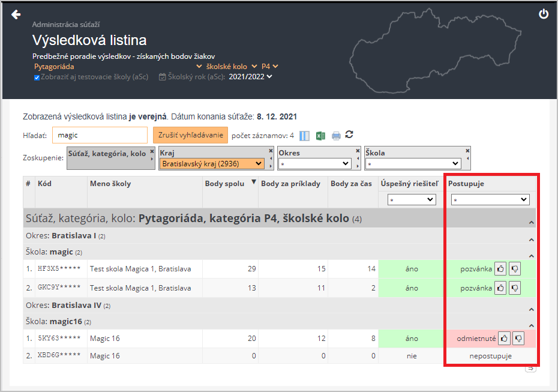Image resolution: width=558 pixels, height=392 pixels.
Task: Collapse the Škola magic16 group
Action: (x=532, y=325)
